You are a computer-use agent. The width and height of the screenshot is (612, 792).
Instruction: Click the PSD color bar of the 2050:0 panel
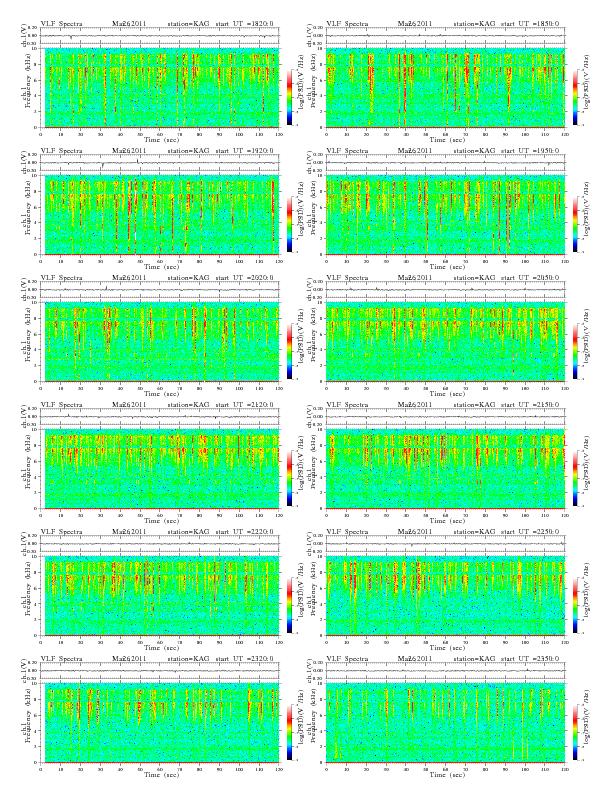[576, 351]
